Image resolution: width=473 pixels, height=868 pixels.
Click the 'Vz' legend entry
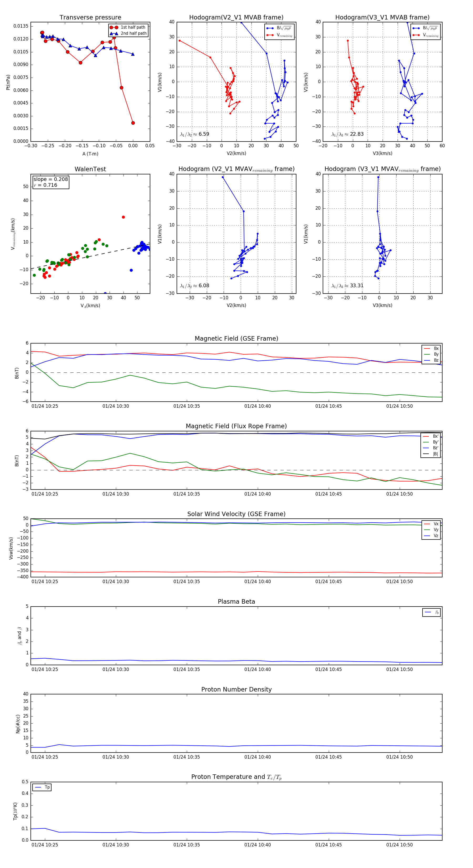pos(431,536)
